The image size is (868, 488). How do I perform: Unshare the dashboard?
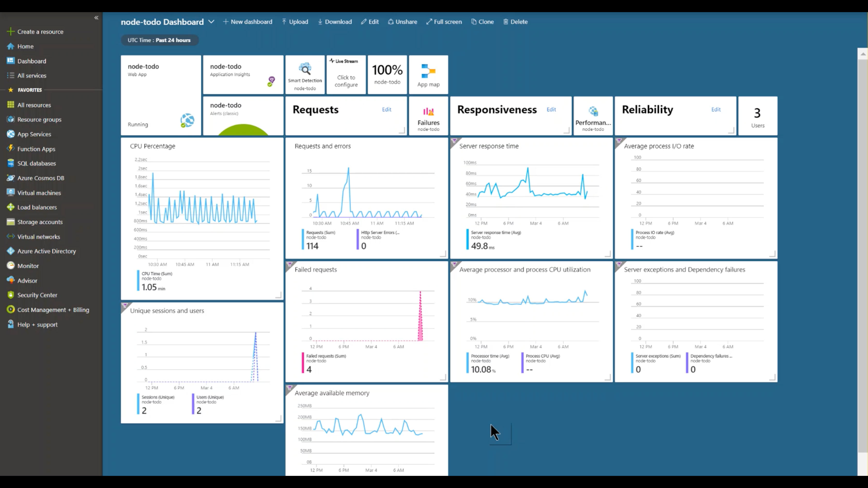(x=402, y=21)
